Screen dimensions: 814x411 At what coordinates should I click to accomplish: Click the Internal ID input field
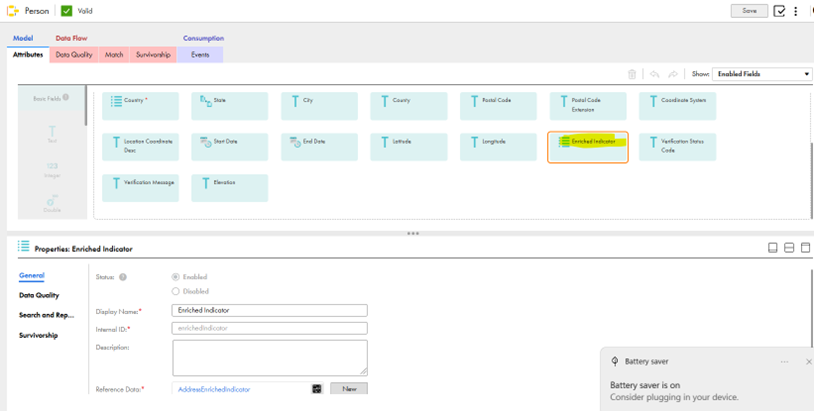tap(269, 328)
